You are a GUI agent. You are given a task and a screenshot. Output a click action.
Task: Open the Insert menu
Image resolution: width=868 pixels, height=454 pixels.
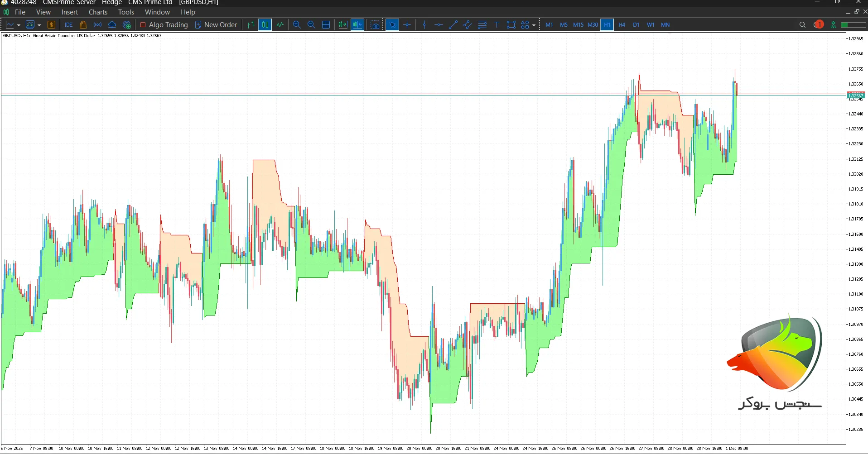tap(70, 12)
